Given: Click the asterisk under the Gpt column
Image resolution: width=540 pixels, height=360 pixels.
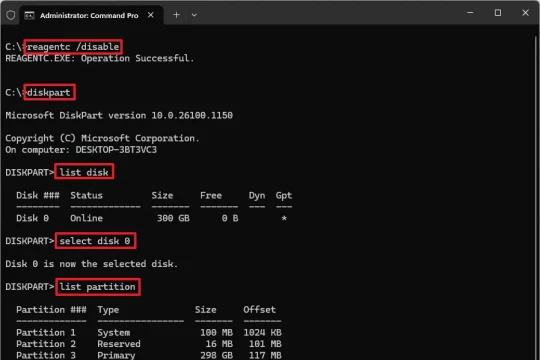Looking at the screenshot, I should (284, 218).
